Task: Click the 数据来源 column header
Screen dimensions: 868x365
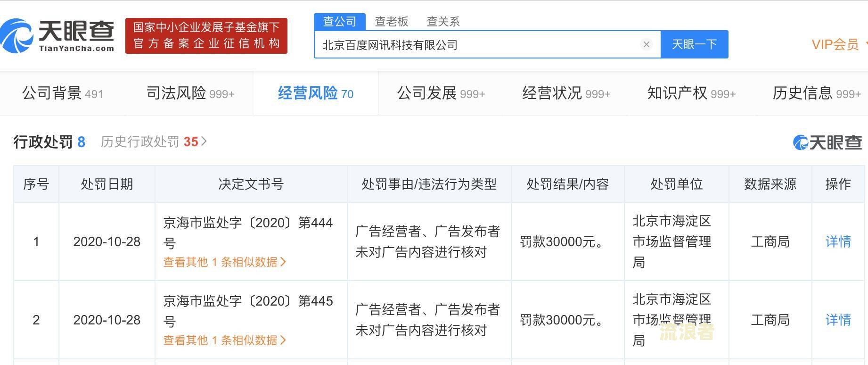Action: [x=770, y=184]
